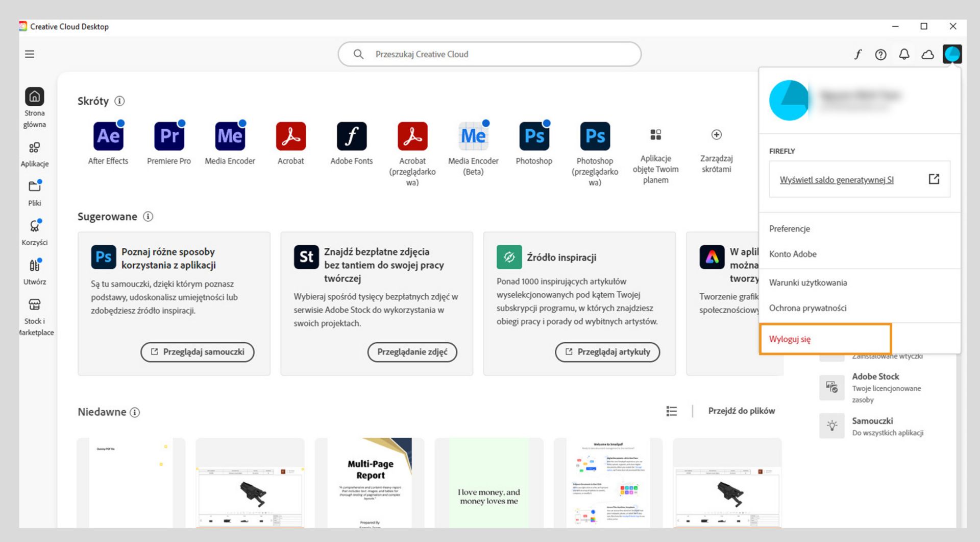Open Utwórz in the sidebar
This screenshot has height=542, width=980.
34,272
